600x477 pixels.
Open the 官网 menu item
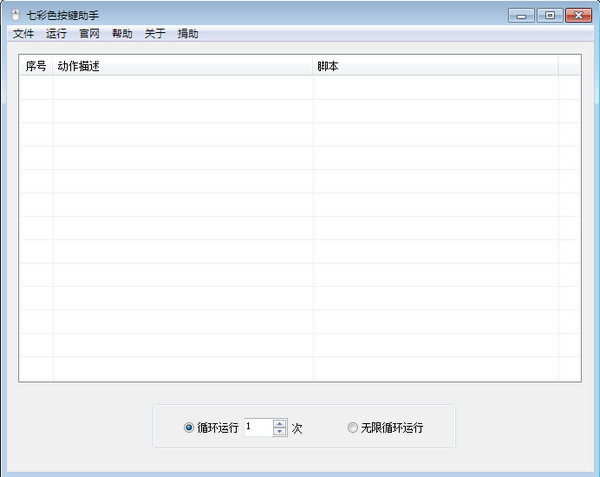[89, 33]
